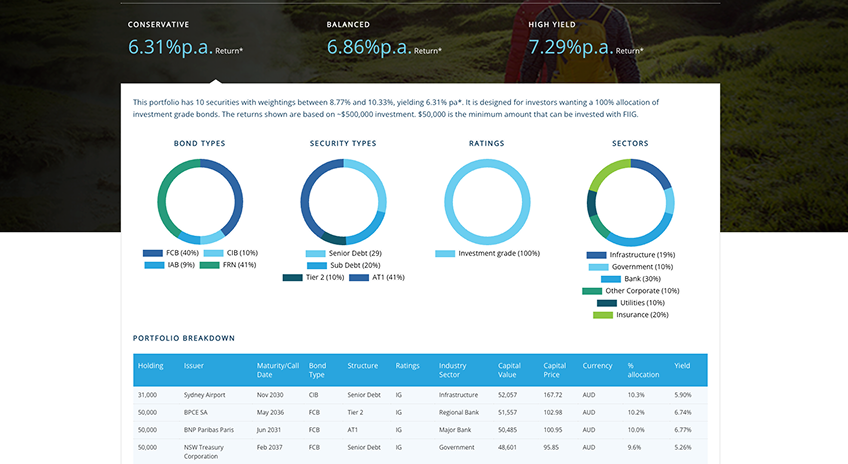Click the Infrastructure (19%) sector swatch
Viewport: 848px width, 464px height.
[597, 255]
